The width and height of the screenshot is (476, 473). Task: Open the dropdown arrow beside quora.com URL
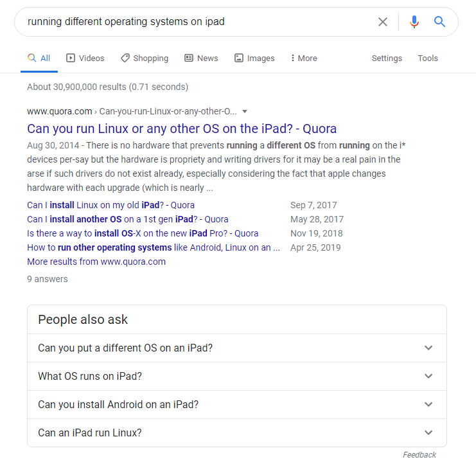point(245,111)
